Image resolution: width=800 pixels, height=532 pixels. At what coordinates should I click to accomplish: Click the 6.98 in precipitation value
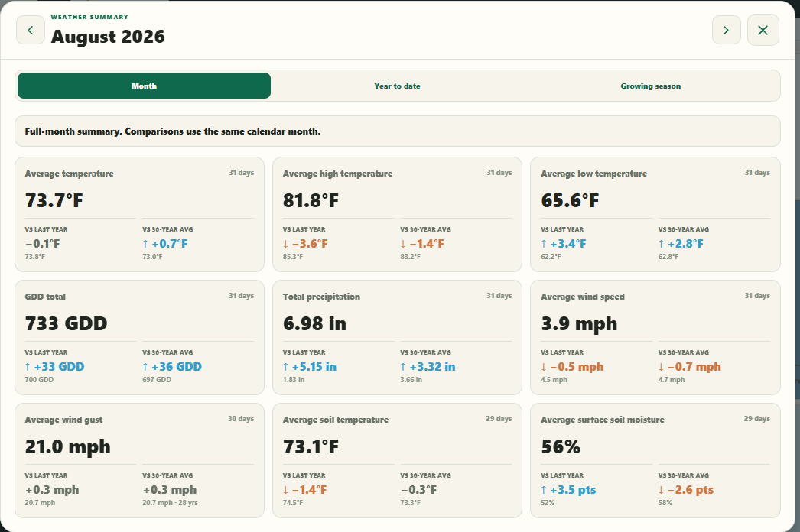click(314, 323)
